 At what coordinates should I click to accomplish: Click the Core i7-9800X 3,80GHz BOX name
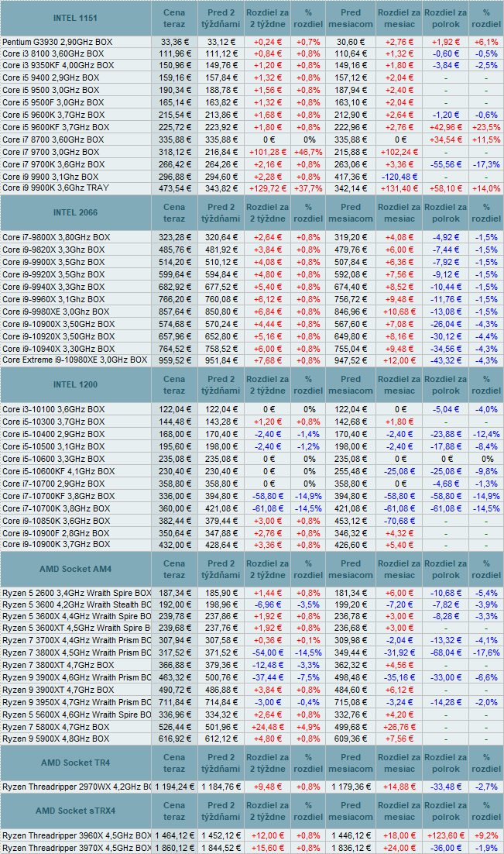click(x=56, y=237)
